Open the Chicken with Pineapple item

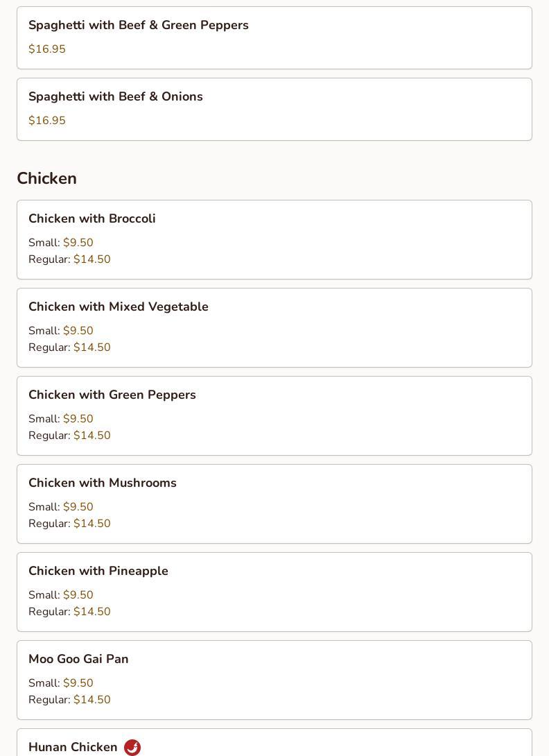98,571
